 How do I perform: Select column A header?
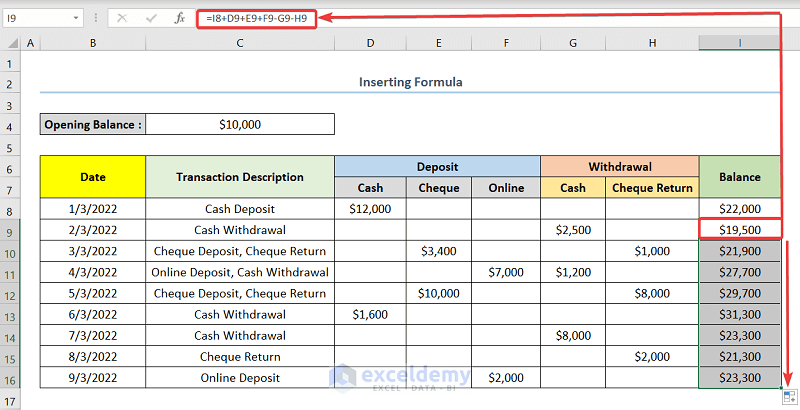[x=31, y=43]
